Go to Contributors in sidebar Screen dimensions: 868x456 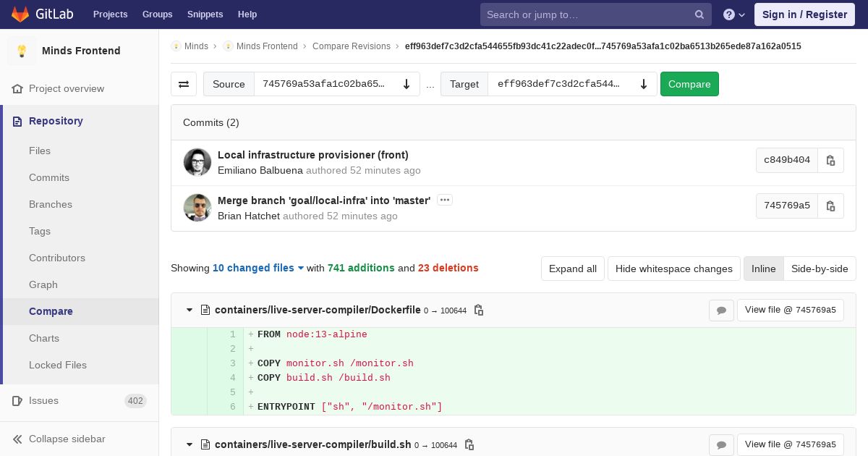(x=57, y=258)
